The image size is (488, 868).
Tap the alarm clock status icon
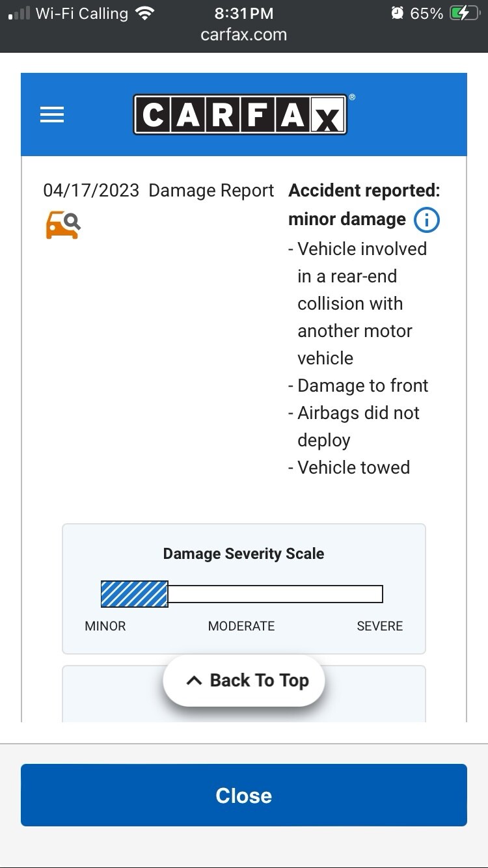(397, 13)
